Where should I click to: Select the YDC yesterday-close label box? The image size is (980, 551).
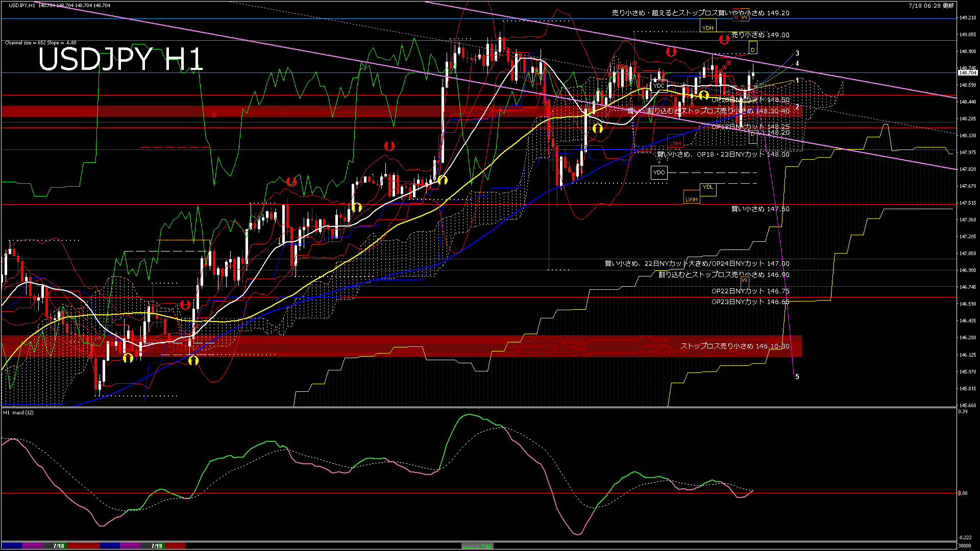659,86
